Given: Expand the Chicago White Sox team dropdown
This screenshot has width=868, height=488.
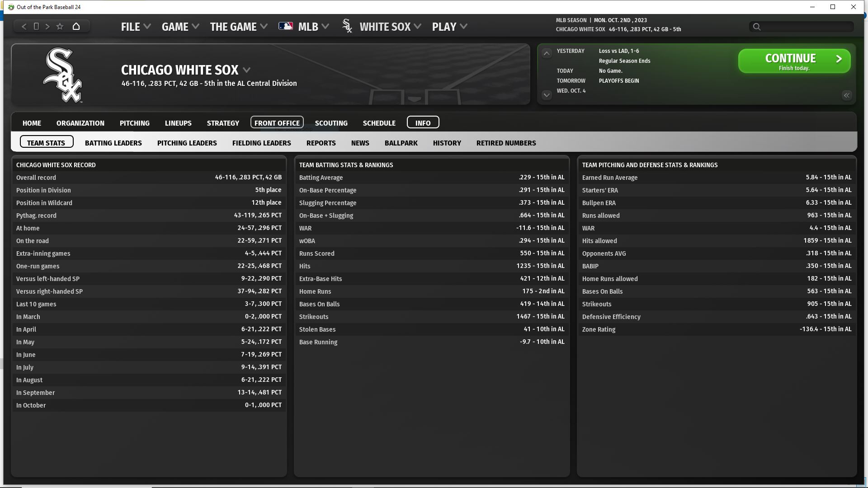Looking at the screenshot, I should click(x=247, y=70).
